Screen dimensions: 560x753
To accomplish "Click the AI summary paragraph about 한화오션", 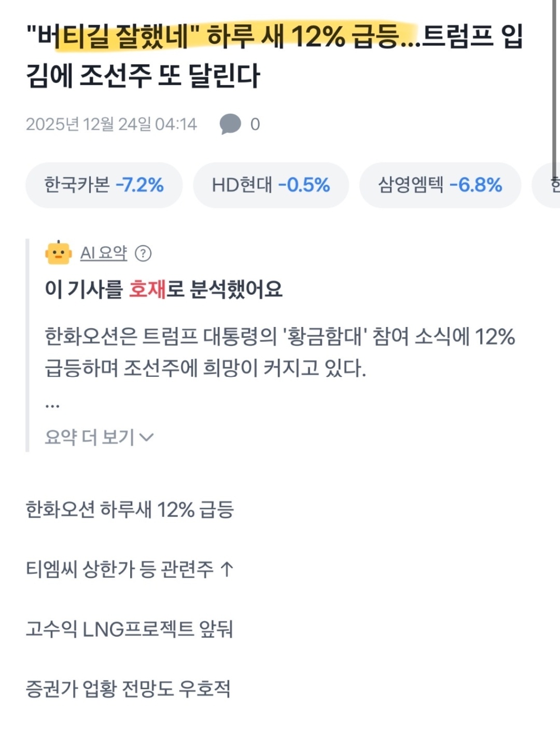I will pyautogui.click(x=280, y=352).
